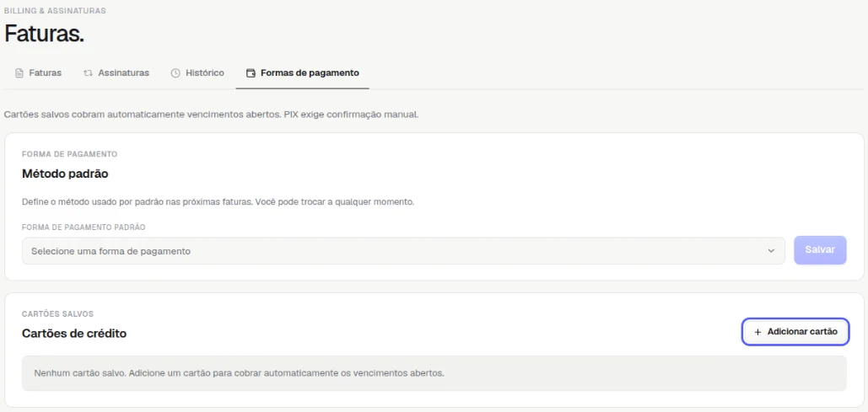Click the 'Cartões salvos cobram automaticamente' description text
The height and width of the screenshot is (412, 868).
[x=211, y=115]
